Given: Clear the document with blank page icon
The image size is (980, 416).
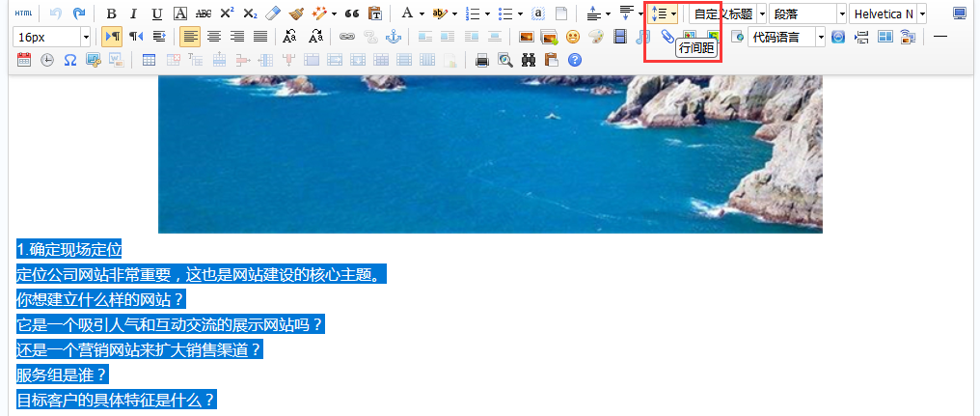Looking at the screenshot, I should tap(562, 14).
